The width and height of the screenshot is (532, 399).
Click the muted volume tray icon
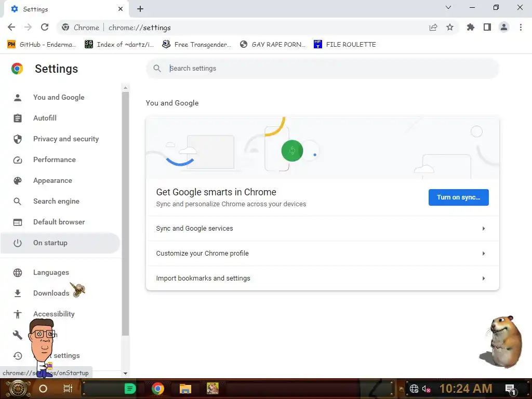pyautogui.click(x=426, y=389)
